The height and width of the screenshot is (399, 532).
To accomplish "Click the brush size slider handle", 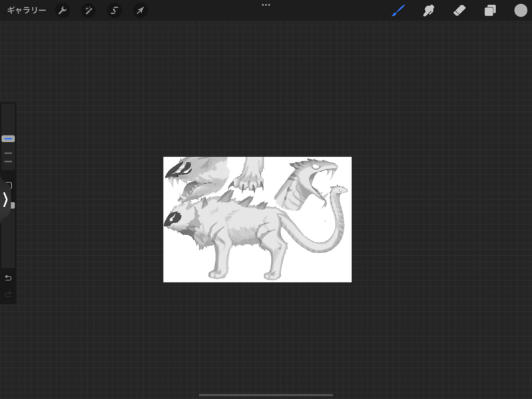I will click(8, 139).
